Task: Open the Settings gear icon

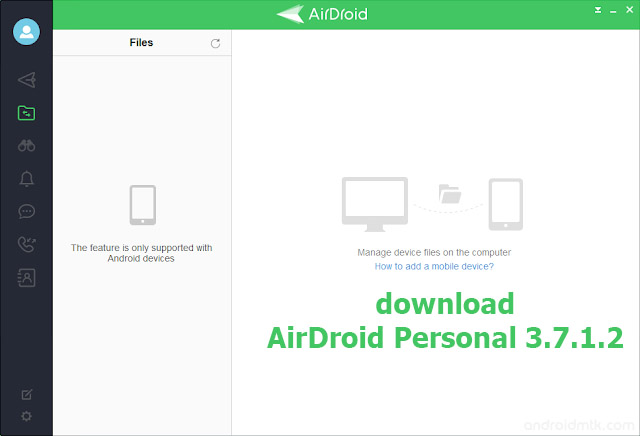Action: click(26, 416)
